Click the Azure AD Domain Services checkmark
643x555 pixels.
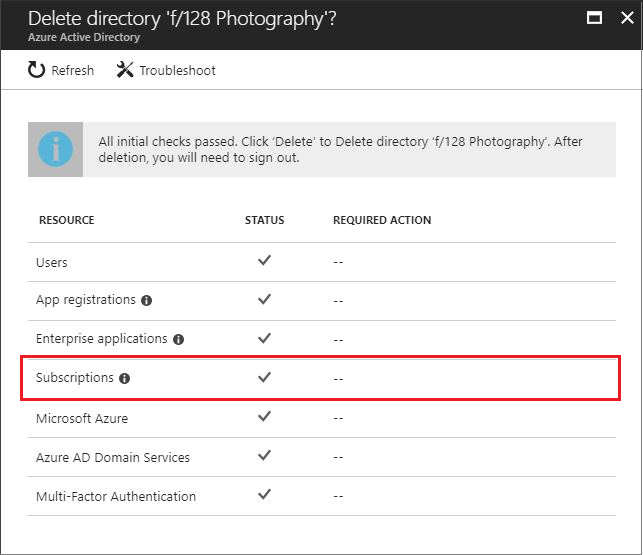point(264,455)
